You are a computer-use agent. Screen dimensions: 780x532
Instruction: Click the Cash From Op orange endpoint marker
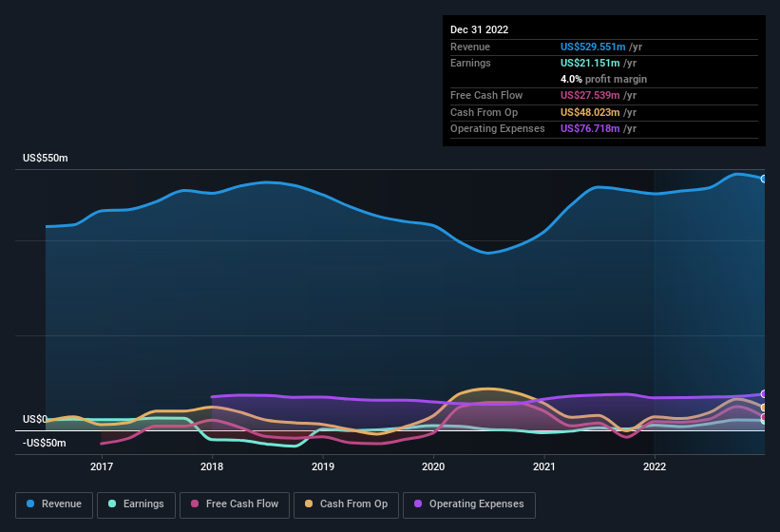pos(764,408)
